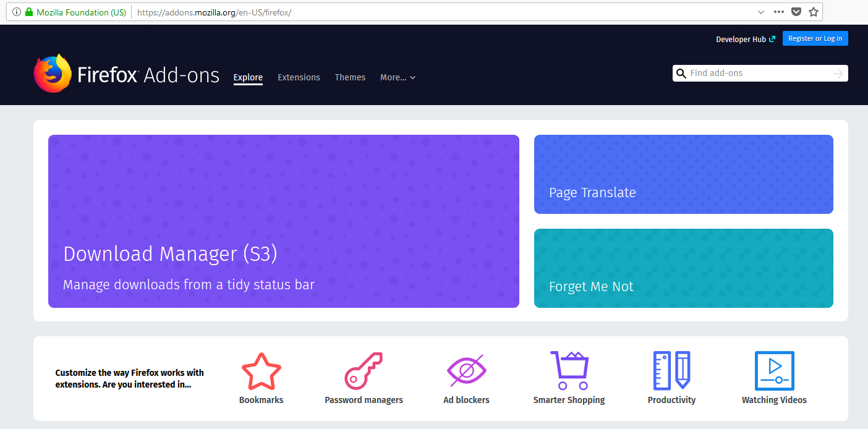
Task: Click the Bookmarks star icon
Action: pos(261,371)
